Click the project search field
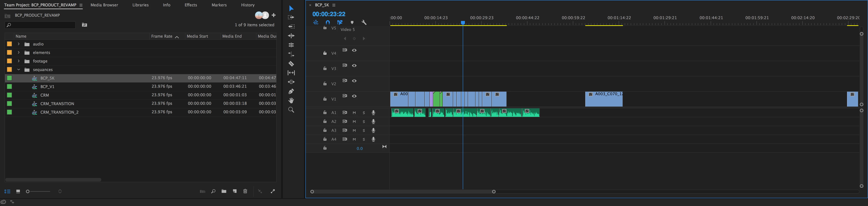Image resolution: width=868 pixels, height=206 pixels. (x=40, y=25)
